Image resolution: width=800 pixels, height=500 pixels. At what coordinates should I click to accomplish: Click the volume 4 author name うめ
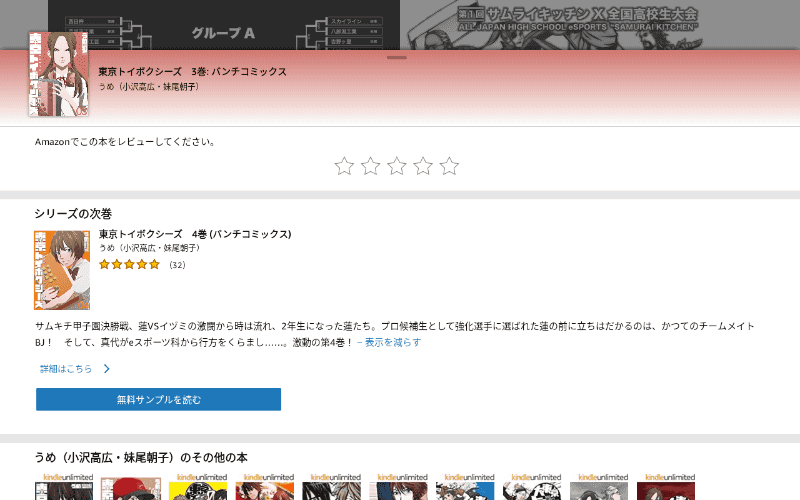tap(149, 248)
